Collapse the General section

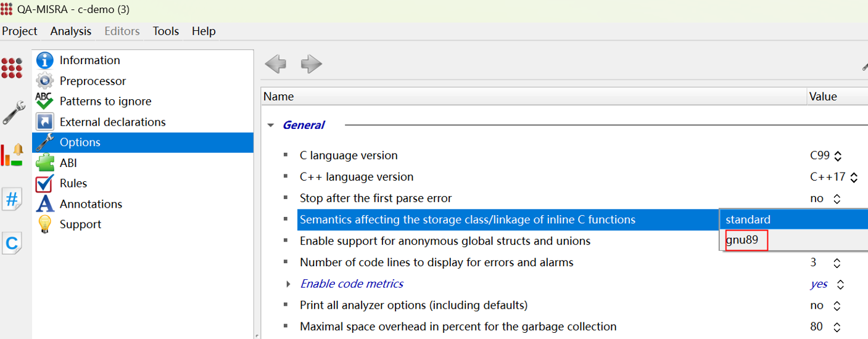click(x=270, y=125)
